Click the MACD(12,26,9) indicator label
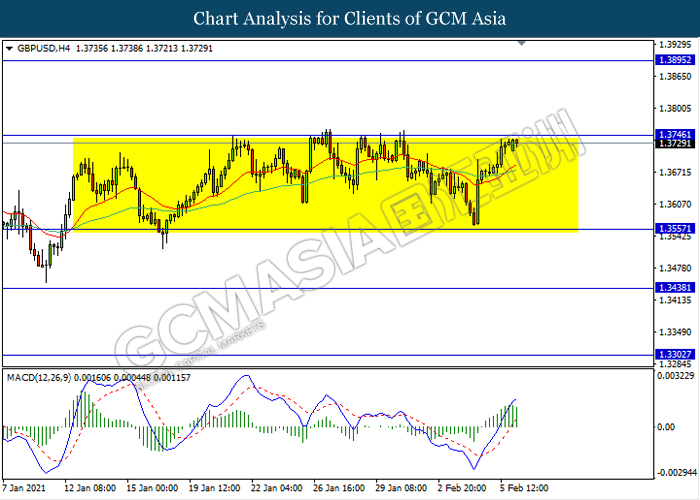 point(39,378)
